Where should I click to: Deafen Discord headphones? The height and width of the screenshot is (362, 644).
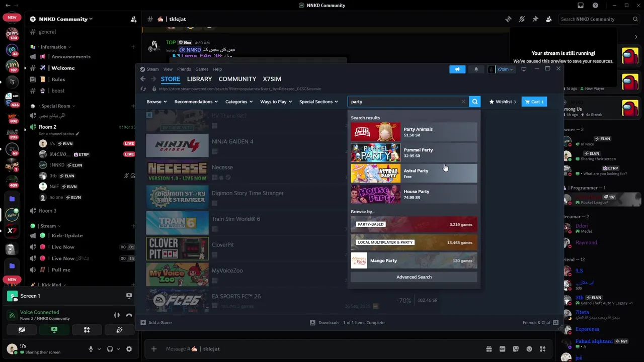tap(110, 349)
